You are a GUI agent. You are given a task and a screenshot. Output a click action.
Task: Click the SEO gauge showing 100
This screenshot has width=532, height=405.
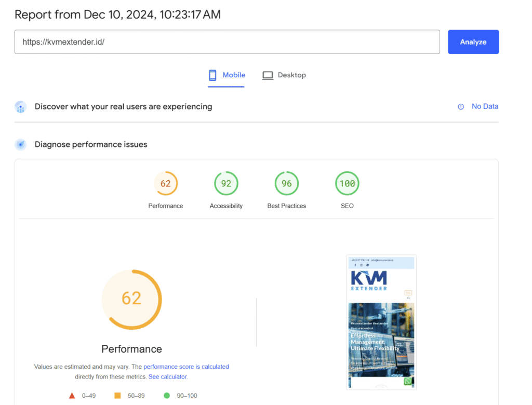[x=347, y=183]
